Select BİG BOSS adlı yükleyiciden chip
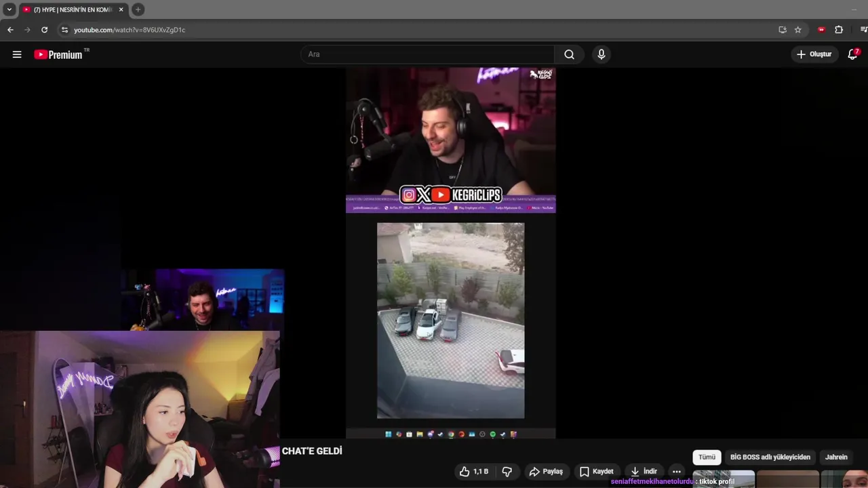This screenshot has height=488, width=868. pyautogui.click(x=770, y=457)
